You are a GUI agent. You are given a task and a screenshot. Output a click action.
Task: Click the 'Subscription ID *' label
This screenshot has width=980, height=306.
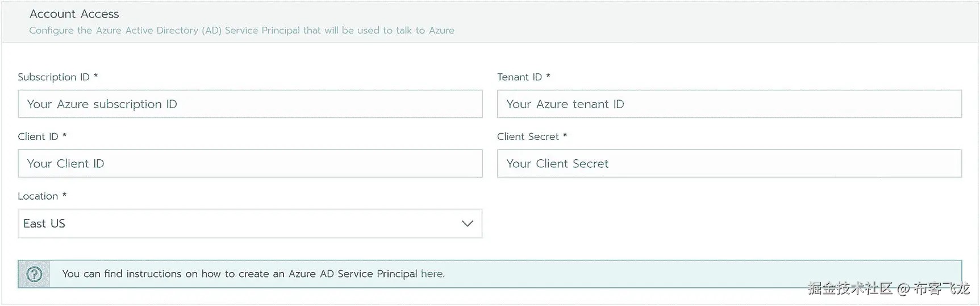pyautogui.click(x=58, y=77)
